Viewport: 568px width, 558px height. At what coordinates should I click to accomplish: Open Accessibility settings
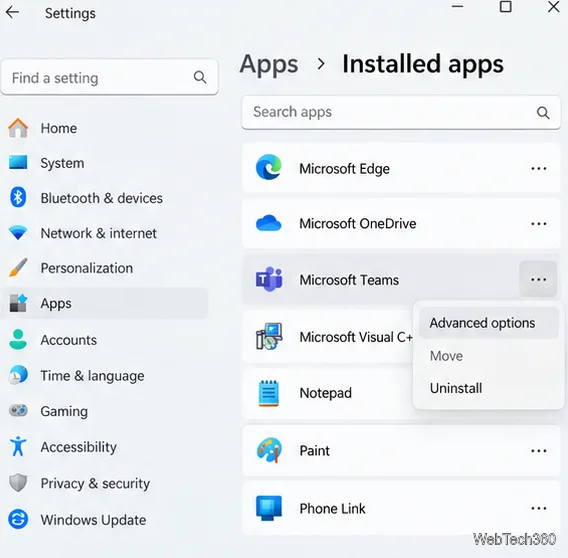(105, 447)
